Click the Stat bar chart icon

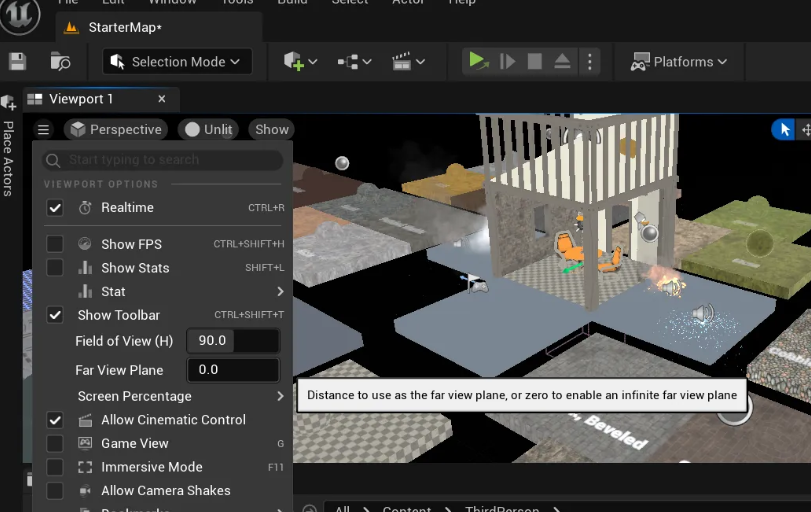point(85,291)
